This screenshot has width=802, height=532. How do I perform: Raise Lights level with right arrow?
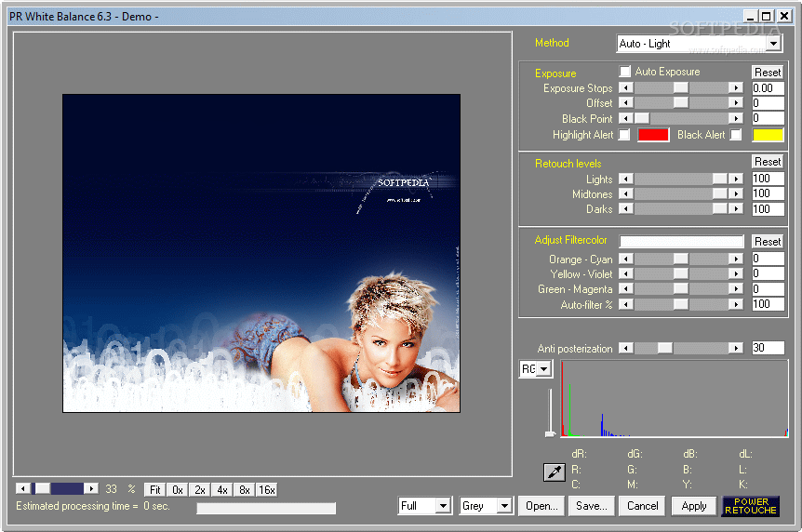click(736, 179)
